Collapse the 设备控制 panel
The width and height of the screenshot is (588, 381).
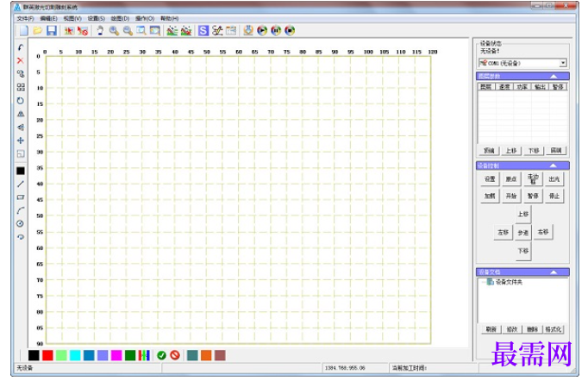554,166
